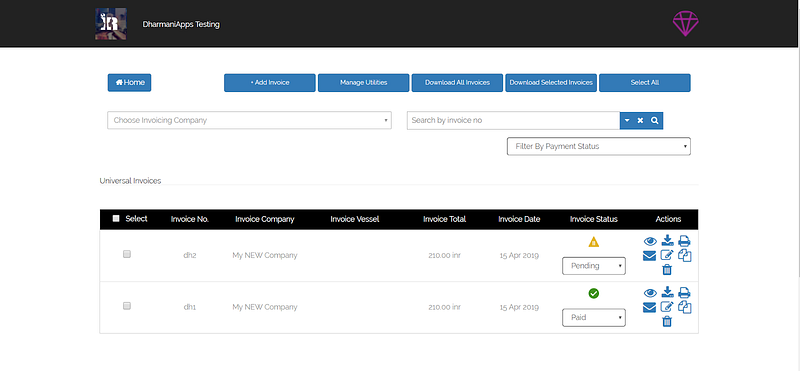The width and height of the screenshot is (800, 371).
Task: Open the Choose Invoicing Company dropdown
Action: point(249,120)
